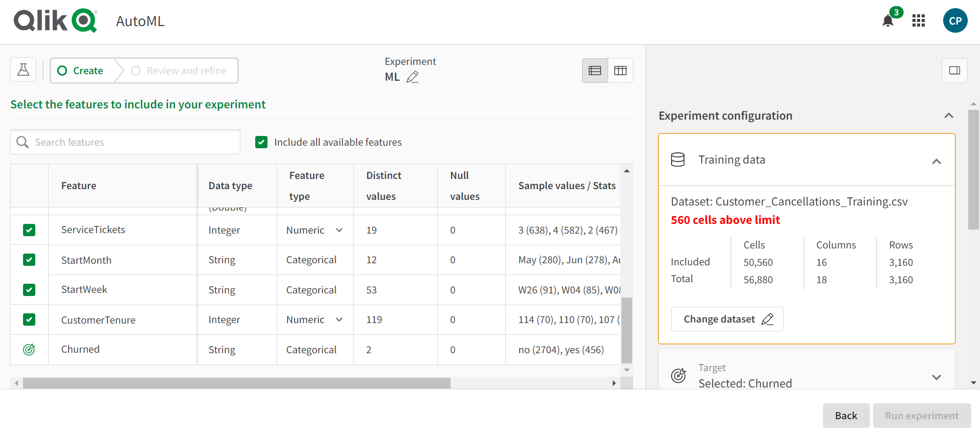Select the Create step tab
Screen dimensions: 980x434
tap(81, 71)
